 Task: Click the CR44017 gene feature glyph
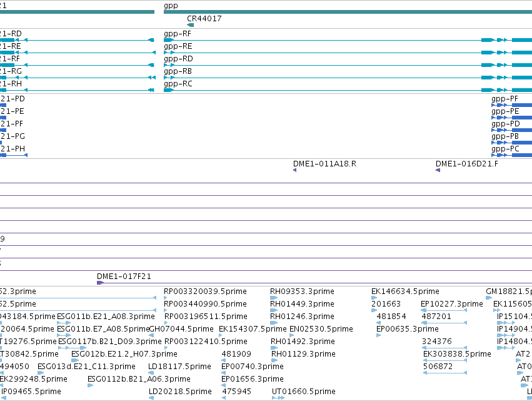pyautogui.click(x=190, y=25)
